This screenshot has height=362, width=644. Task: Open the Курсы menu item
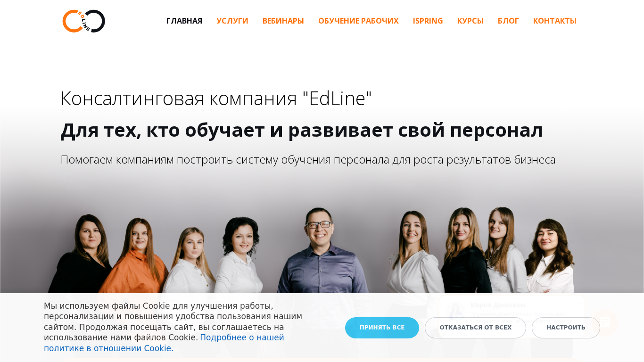pyautogui.click(x=471, y=21)
